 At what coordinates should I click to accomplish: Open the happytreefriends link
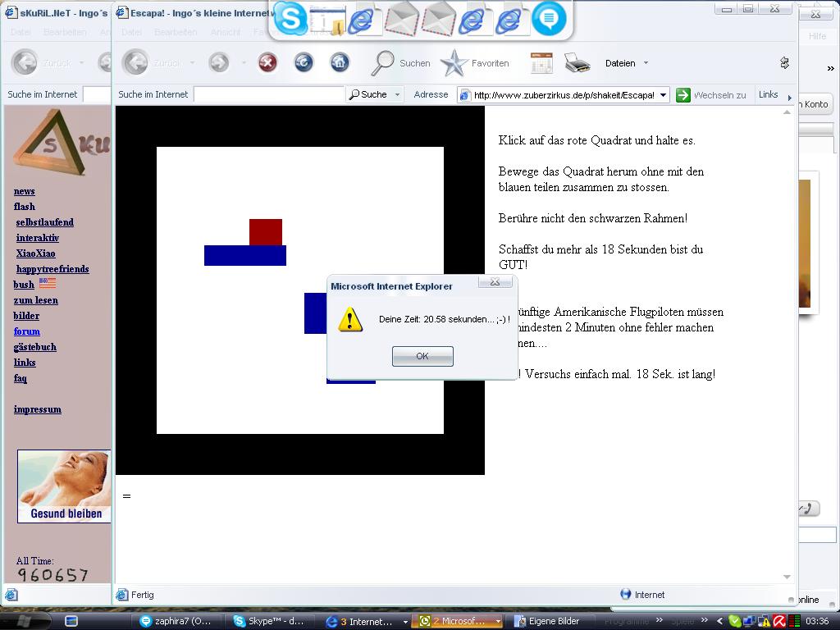click(52, 269)
